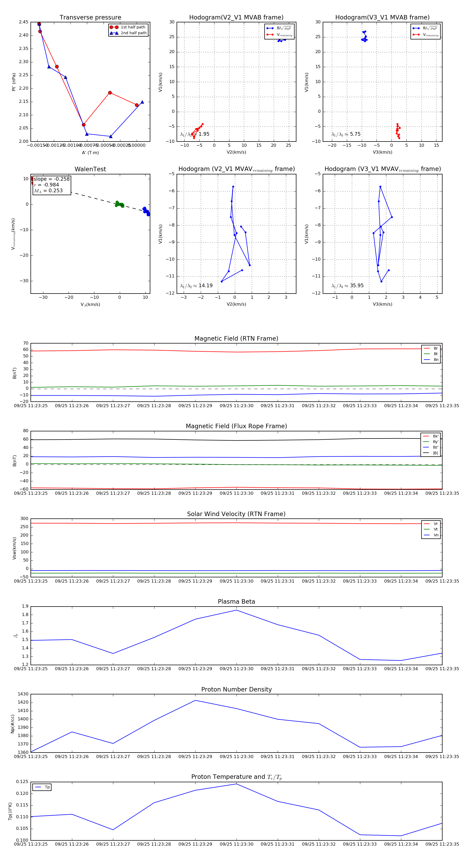Click the eigenvalue ratio label reading 1.95

coord(194,134)
